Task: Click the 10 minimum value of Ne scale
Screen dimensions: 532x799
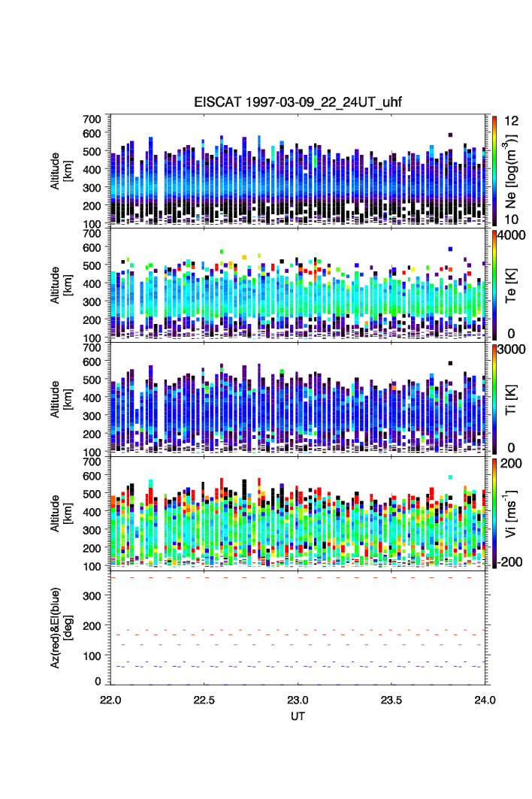Action: click(511, 219)
